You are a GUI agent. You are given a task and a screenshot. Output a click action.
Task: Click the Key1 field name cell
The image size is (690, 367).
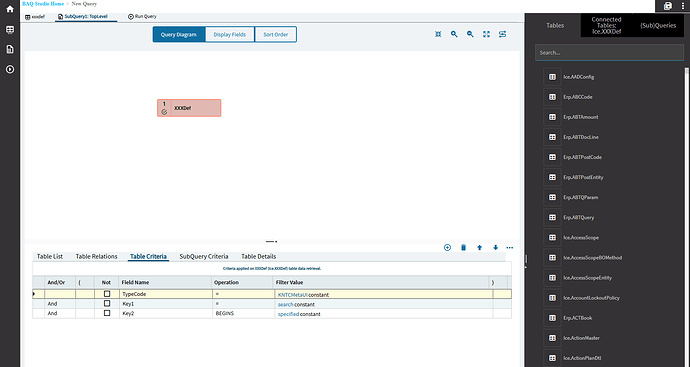(x=165, y=304)
